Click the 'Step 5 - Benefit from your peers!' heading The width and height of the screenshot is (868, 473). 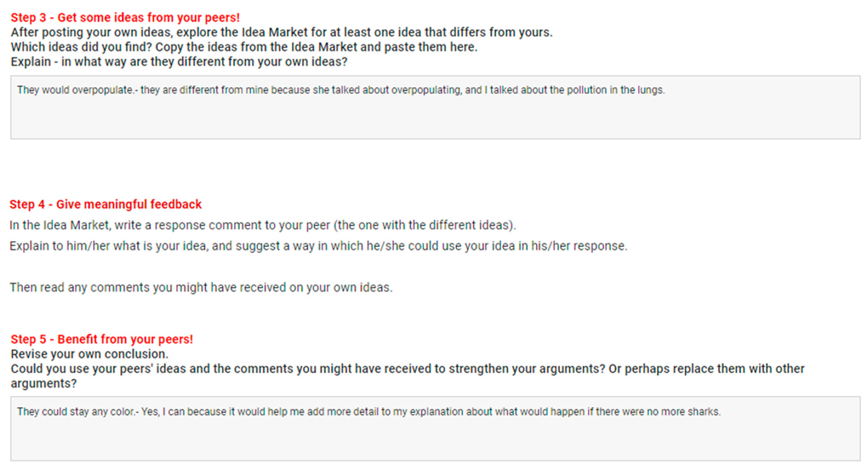pyautogui.click(x=102, y=339)
